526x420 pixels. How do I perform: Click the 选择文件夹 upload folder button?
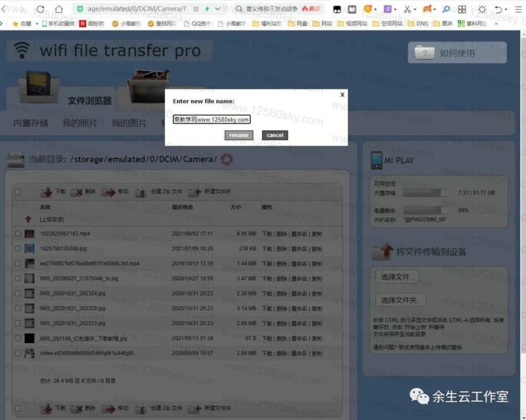[401, 300]
